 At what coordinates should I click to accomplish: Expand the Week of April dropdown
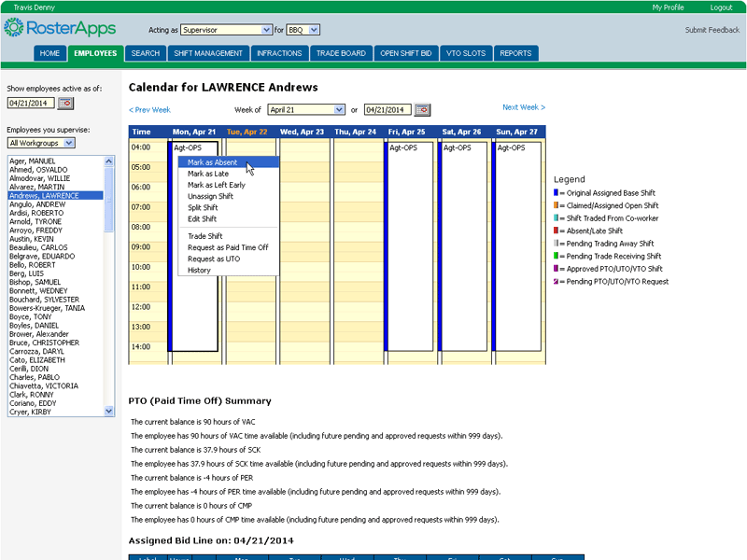339,109
